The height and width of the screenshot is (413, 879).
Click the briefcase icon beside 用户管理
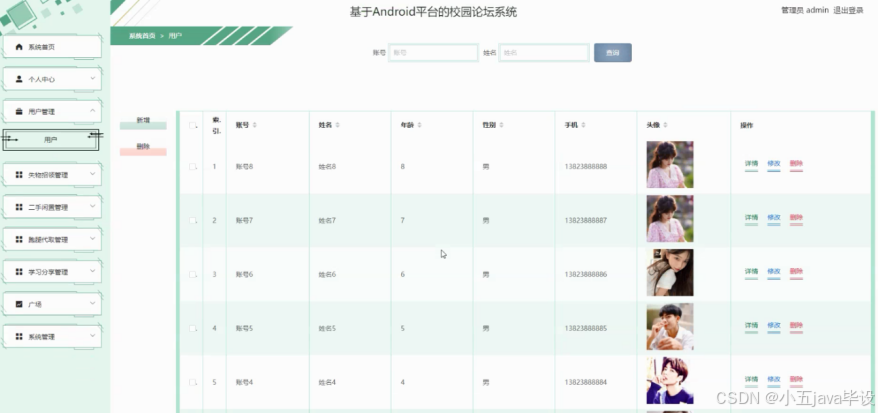(x=19, y=112)
